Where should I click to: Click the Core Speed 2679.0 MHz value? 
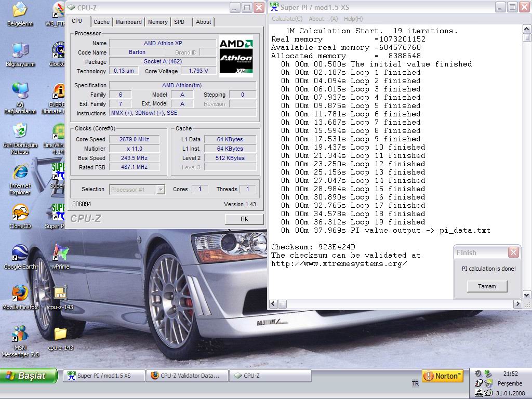tap(135, 139)
